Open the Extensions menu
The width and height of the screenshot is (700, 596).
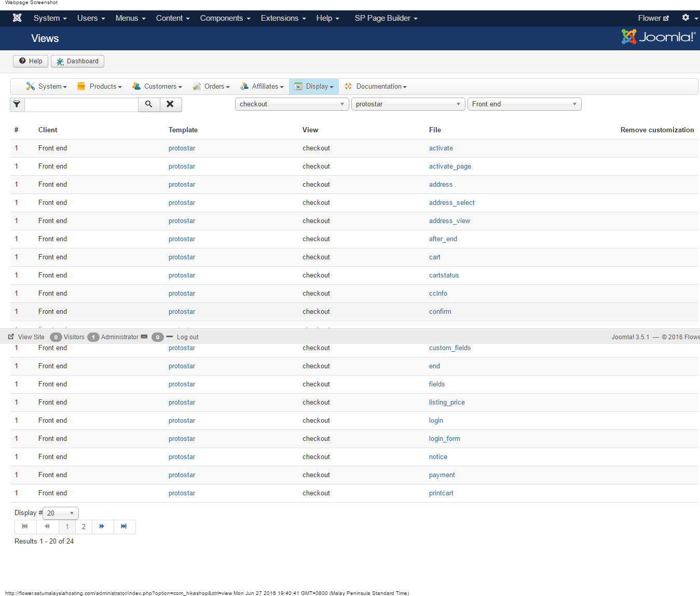283,18
